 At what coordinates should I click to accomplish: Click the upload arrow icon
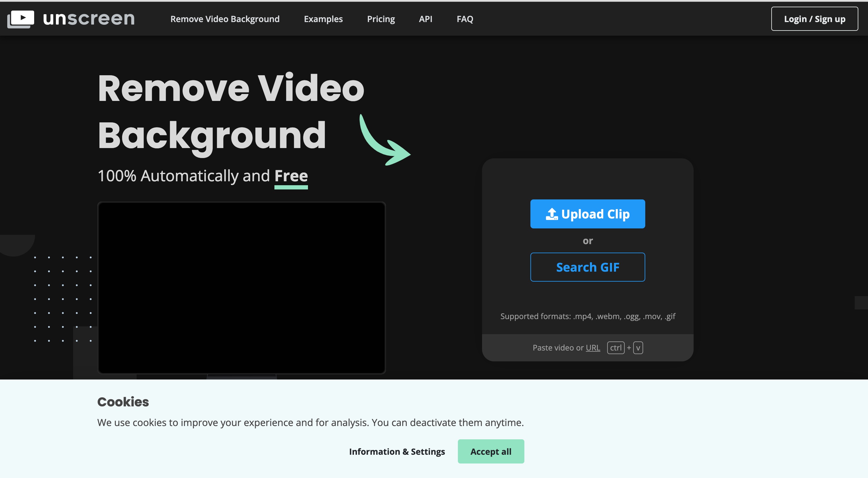pos(552,214)
